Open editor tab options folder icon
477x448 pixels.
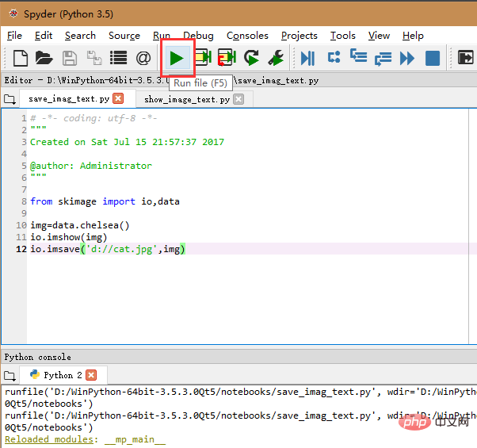(10, 100)
